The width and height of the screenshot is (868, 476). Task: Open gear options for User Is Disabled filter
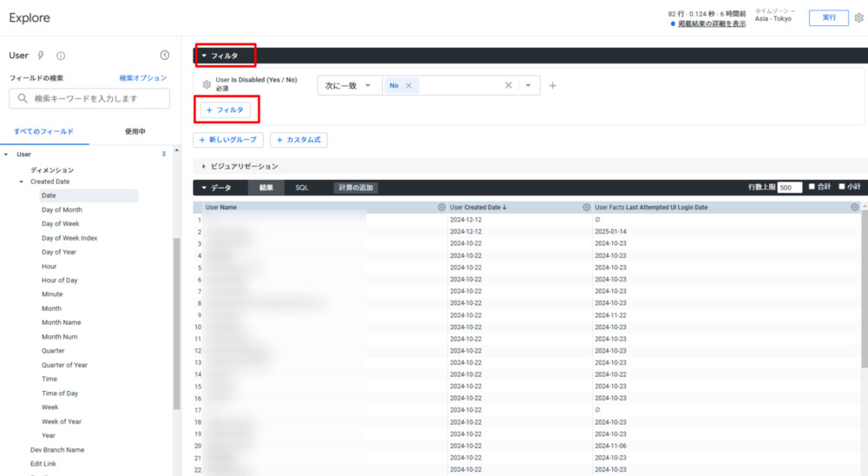(207, 85)
